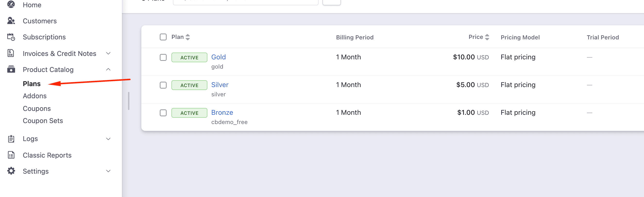
Task: Expand the Settings section chevron
Action: (108, 171)
